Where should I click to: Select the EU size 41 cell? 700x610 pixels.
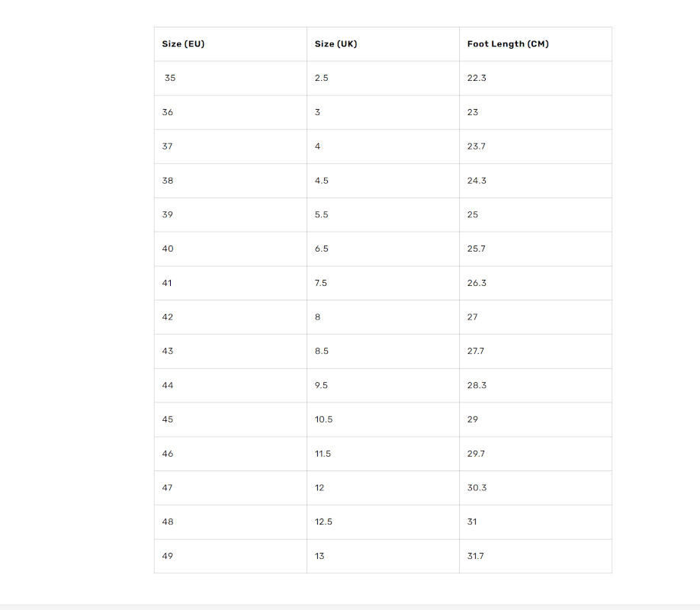[x=167, y=283]
